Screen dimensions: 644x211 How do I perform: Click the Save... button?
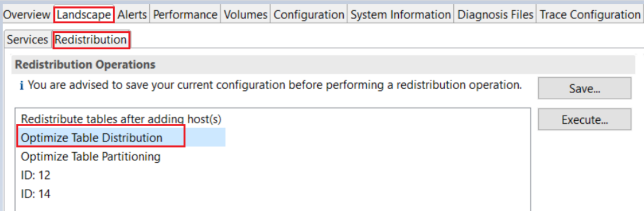(x=585, y=88)
